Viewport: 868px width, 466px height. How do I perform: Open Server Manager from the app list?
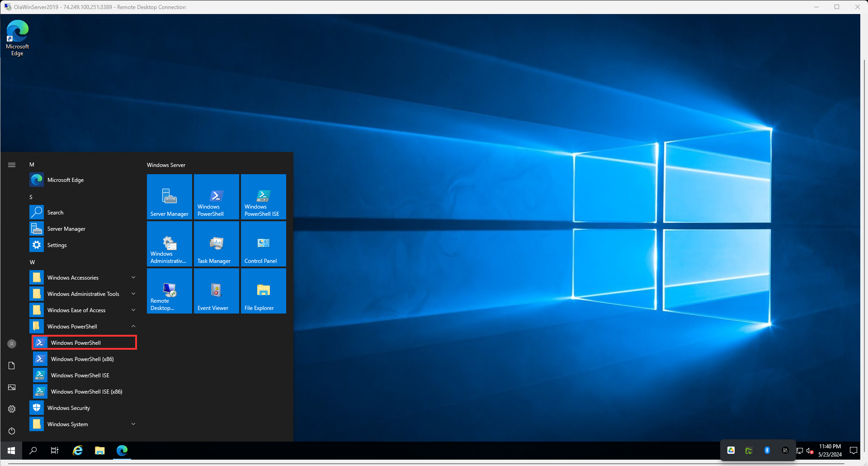tap(84, 229)
